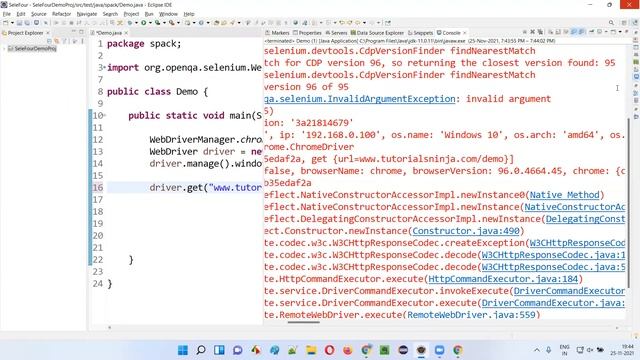Open Windows taskbar search

point(201,350)
